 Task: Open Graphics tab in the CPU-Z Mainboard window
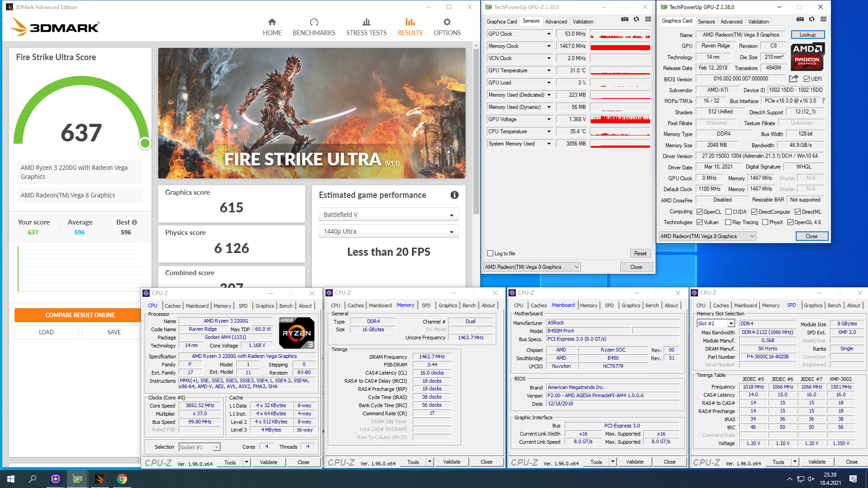point(631,305)
